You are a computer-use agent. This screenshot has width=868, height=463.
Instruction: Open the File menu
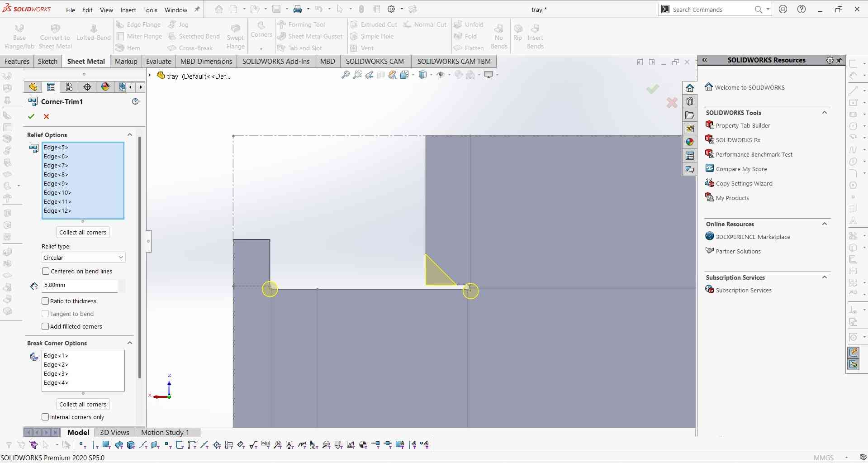click(71, 10)
